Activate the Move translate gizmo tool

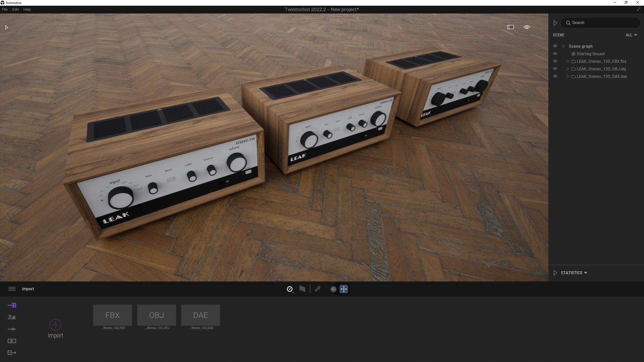[x=344, y=289]
